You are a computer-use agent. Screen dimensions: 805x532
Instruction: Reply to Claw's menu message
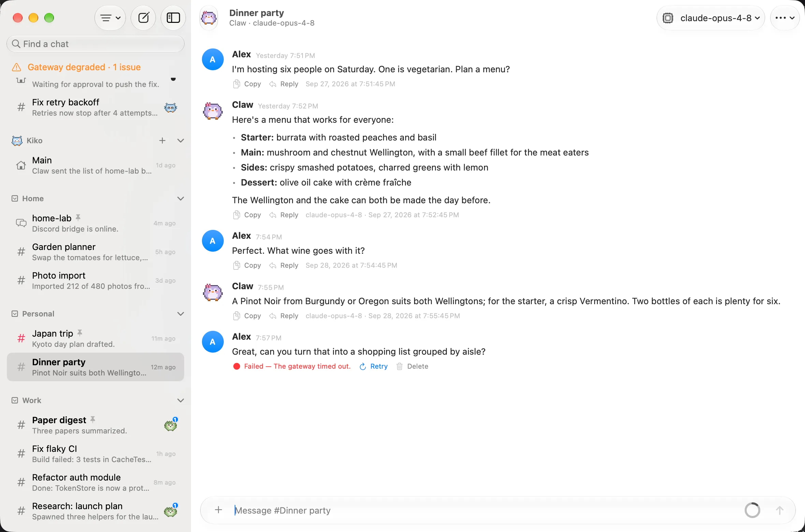pos(283,215)
